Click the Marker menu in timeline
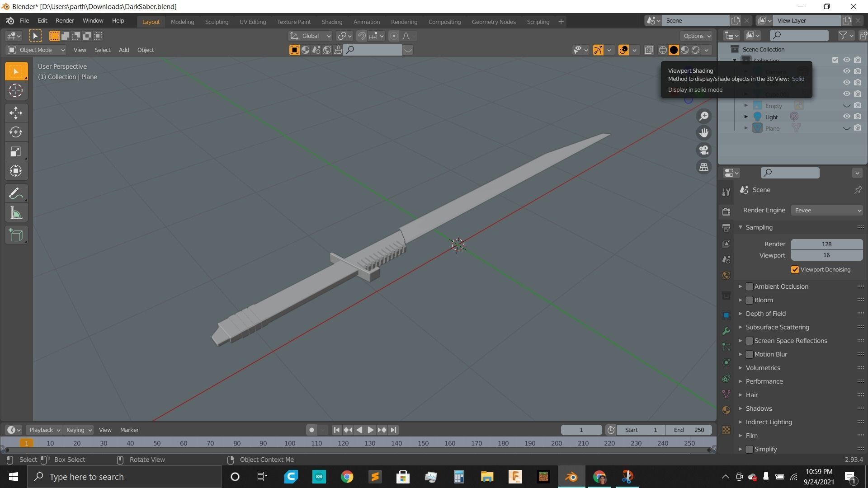868x488 pixels. (x=129, y=430)
